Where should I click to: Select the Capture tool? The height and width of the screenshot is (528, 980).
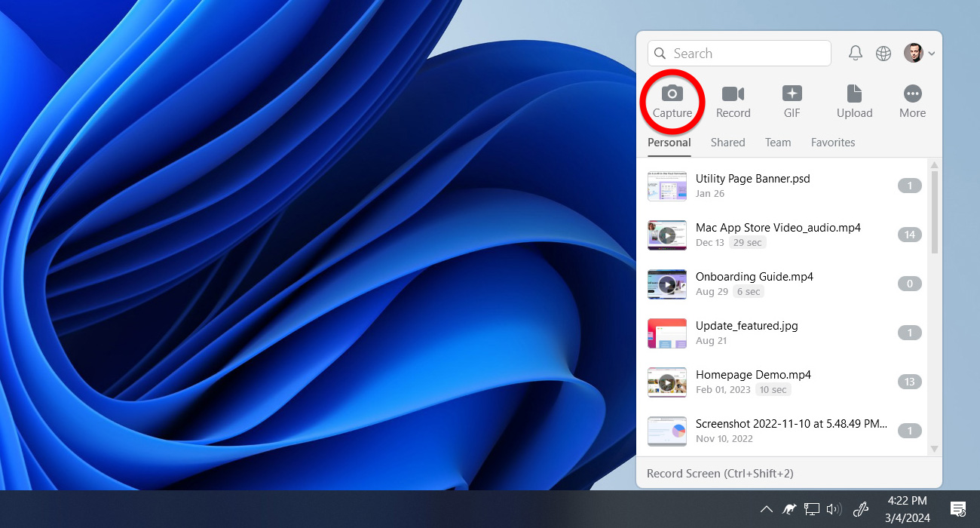click(x=672, y=102)
